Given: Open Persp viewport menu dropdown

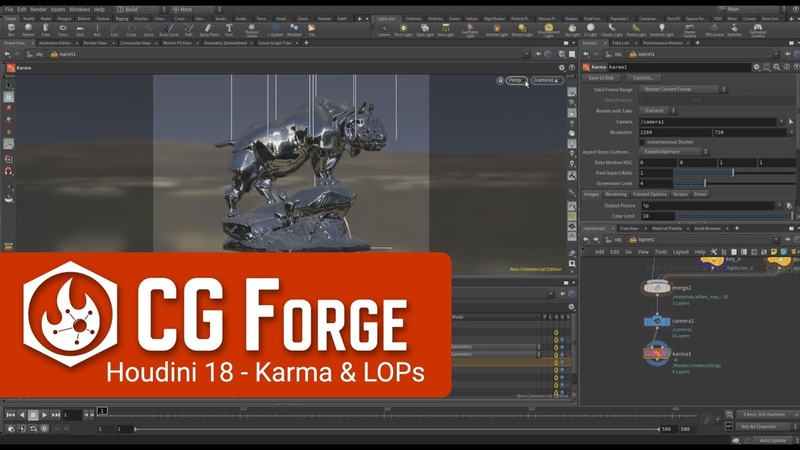Looking at the screenshot, I should click(517, 80).
